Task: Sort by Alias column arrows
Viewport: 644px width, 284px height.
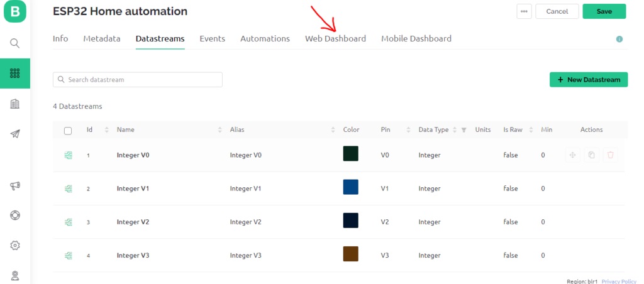Action: [333, 129]
